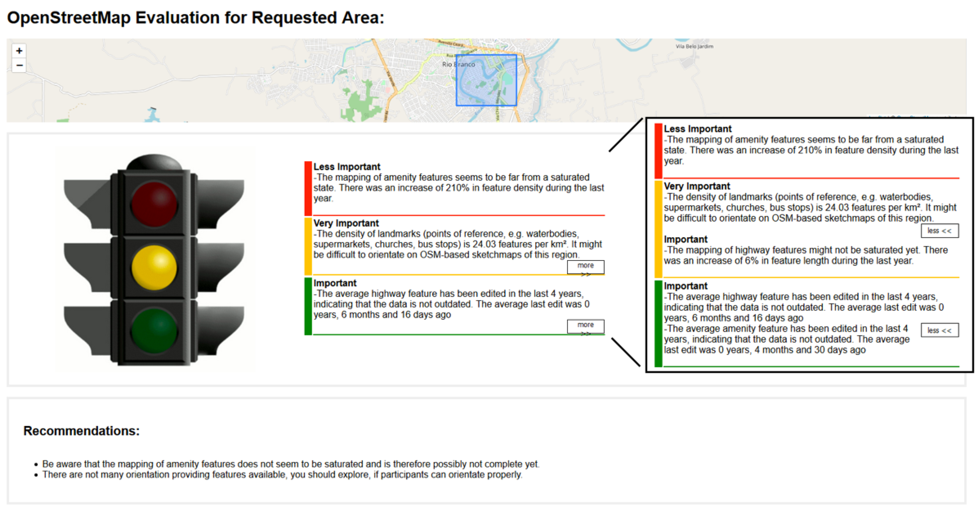
Task: Click the red bar in the enlarged inset panel
Action: point(658,151)
